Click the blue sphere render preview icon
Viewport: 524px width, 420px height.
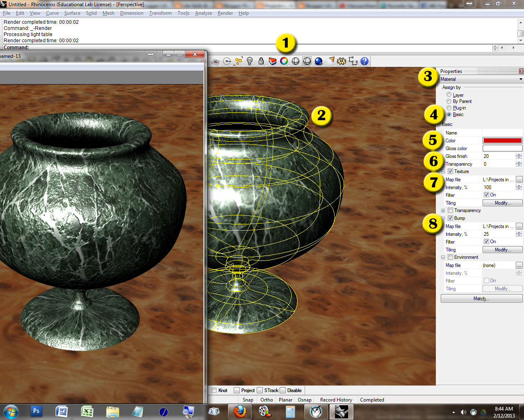(318, 61)
